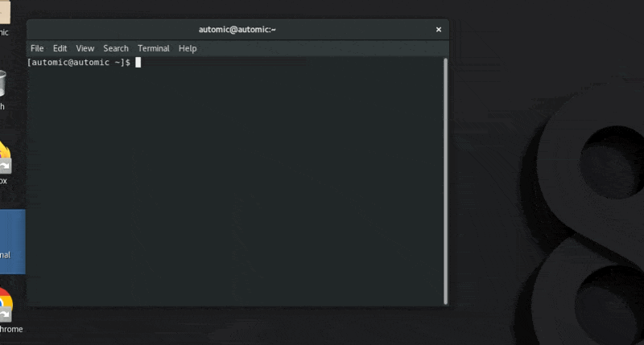Open the Terminal menu
Viewport: 644px width, 345px height.
coord(154,48)
